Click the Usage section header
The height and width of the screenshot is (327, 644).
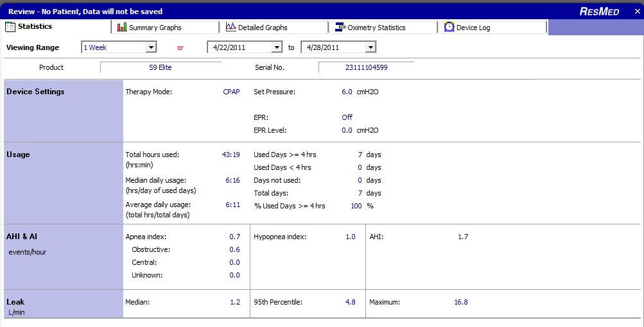point(18,155)
